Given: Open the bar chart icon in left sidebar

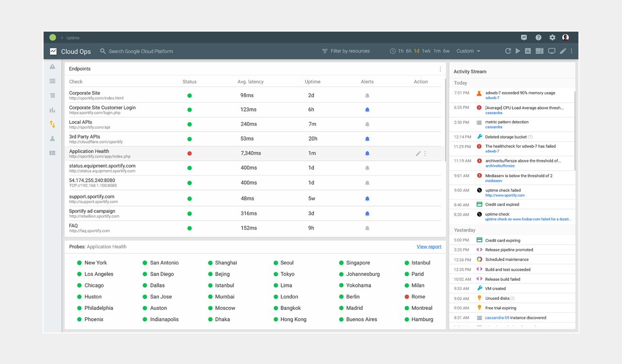Looking at the screenshot, I should pos(53,110).
